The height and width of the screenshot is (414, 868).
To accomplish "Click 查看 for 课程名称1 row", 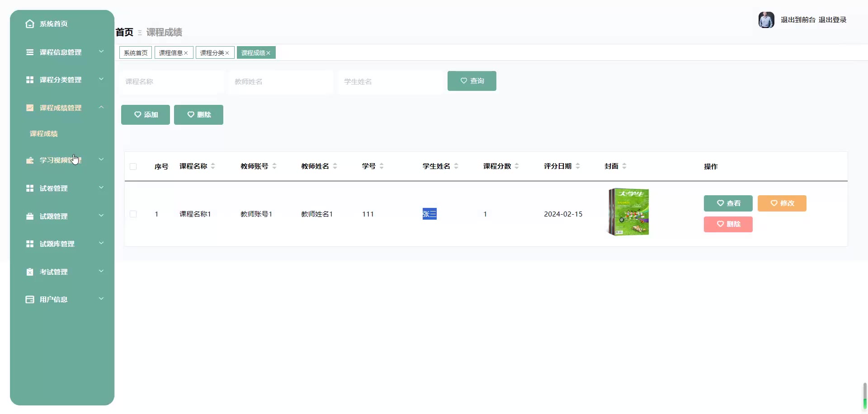I will (x=728, y=203).
